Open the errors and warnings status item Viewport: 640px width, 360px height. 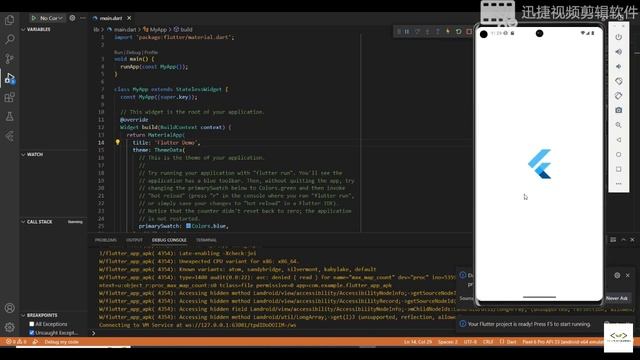tap(16, 342)
